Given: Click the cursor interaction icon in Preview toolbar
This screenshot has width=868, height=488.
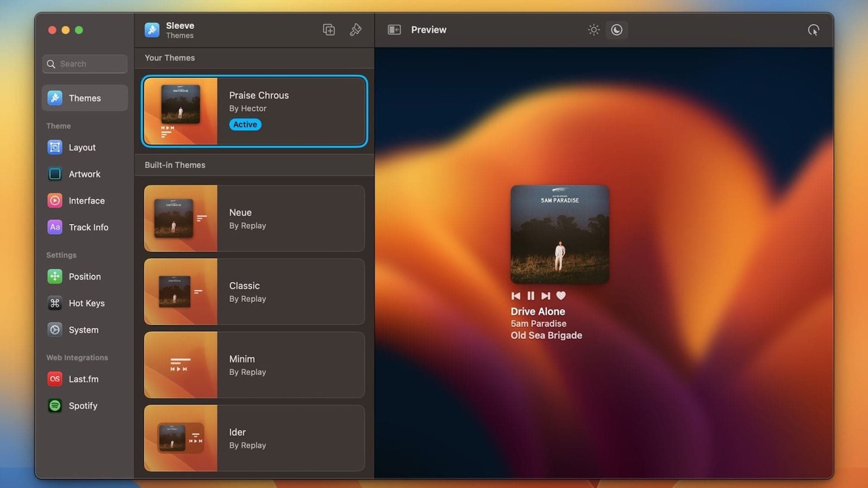Looking at the screenshot, I should (813, 30).
